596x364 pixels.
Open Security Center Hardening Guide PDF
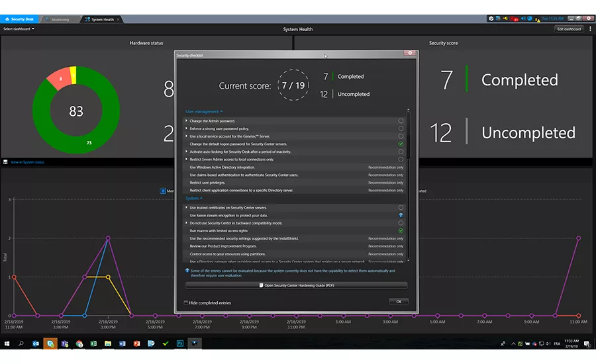click(x=296, y=285)
